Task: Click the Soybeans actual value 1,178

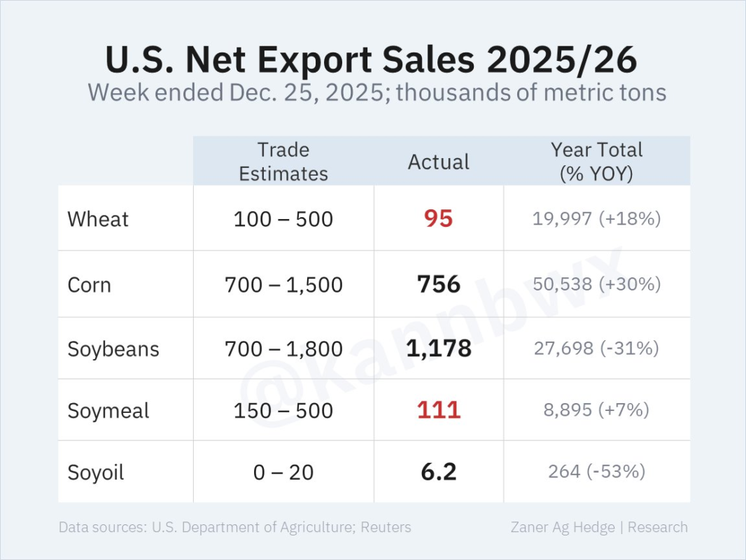Action: pos(439,348)
